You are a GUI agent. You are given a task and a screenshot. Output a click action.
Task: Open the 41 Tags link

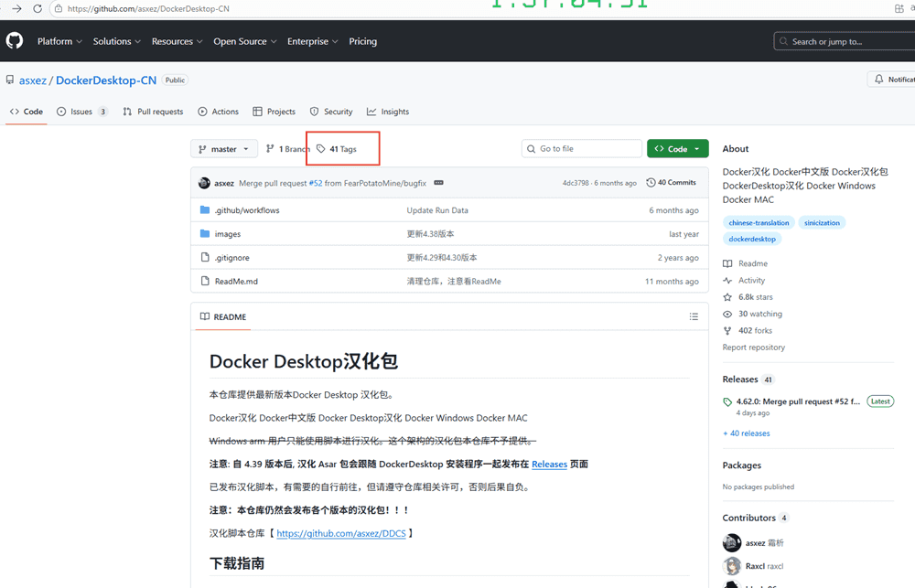pos(337,149)
